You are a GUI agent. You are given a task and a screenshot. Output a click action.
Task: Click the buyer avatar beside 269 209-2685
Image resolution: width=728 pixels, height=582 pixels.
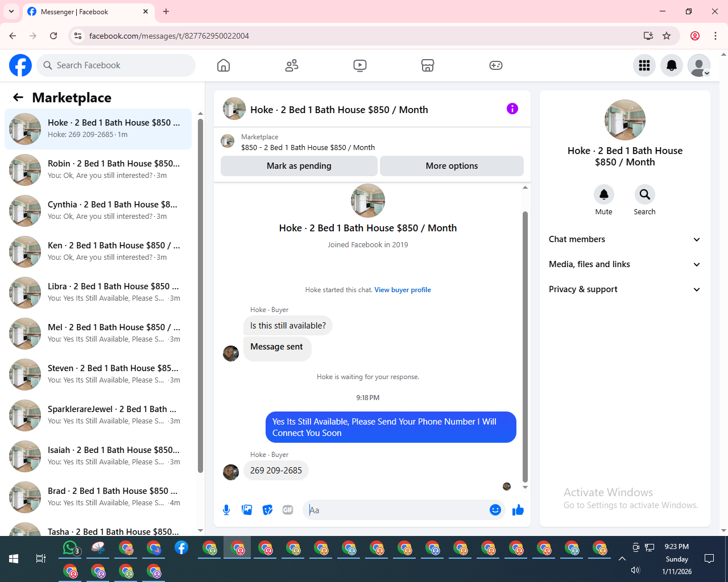click(231, 472)
